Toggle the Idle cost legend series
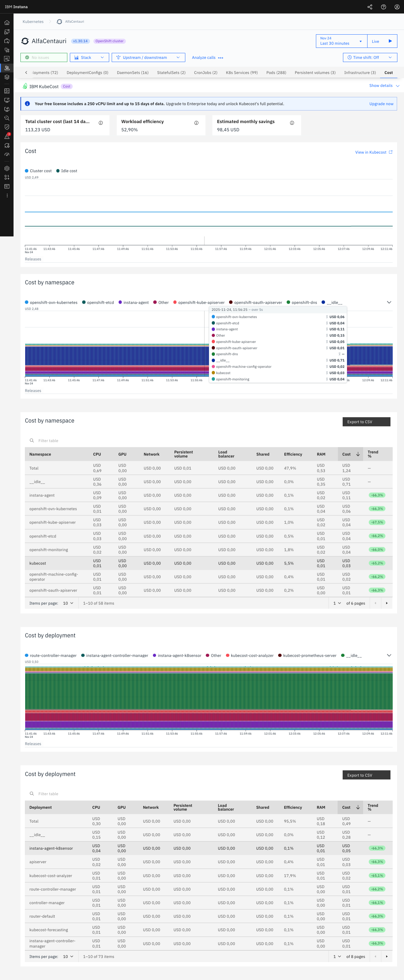 (x=66, y=171)
